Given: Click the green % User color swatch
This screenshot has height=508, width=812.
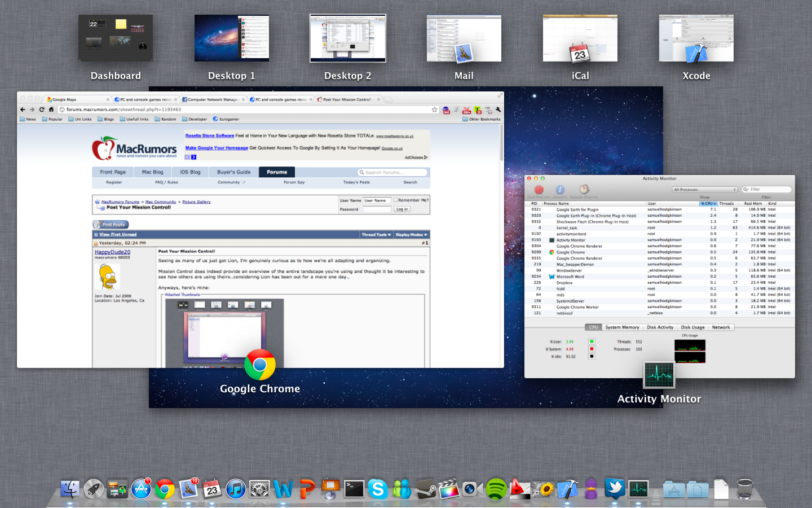Looking at the screenshot, I should 592,341.
